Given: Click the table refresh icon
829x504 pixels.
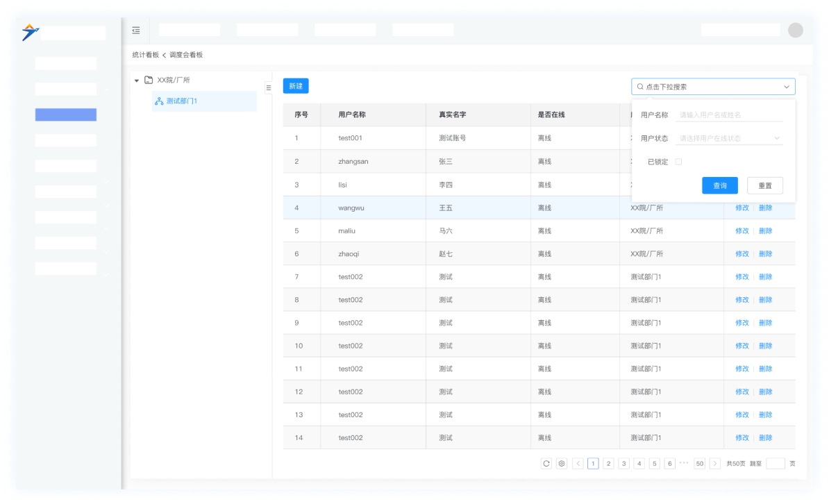Looking at the screenshot, I should (546, 463).
